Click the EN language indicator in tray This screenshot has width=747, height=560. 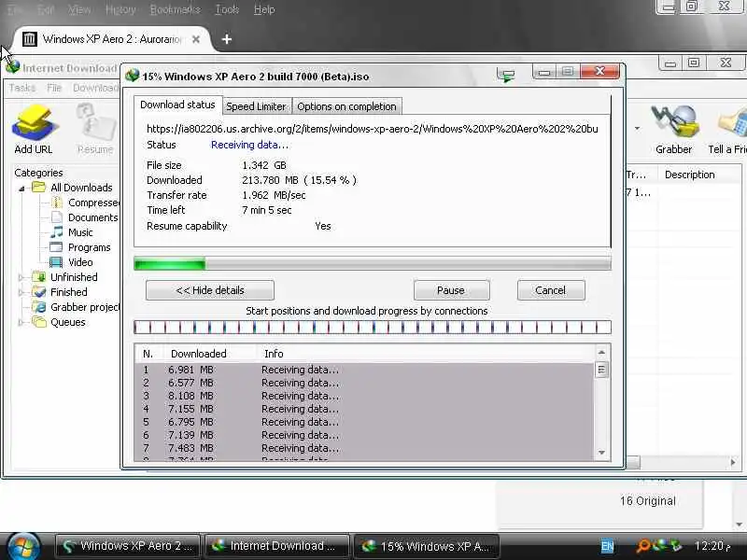click(x=607, y=546)
